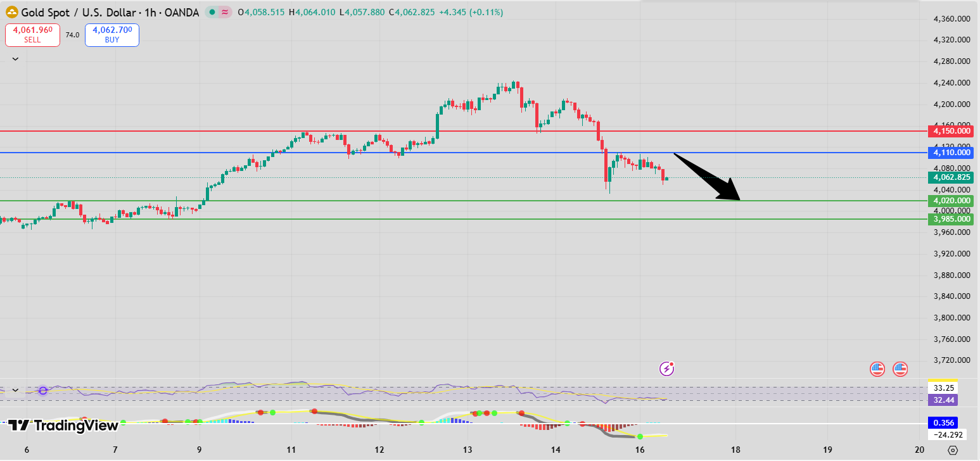The image size is (980, 461).
Task: Expand the RSI pane legend chevron
Action: coord(15,391)
